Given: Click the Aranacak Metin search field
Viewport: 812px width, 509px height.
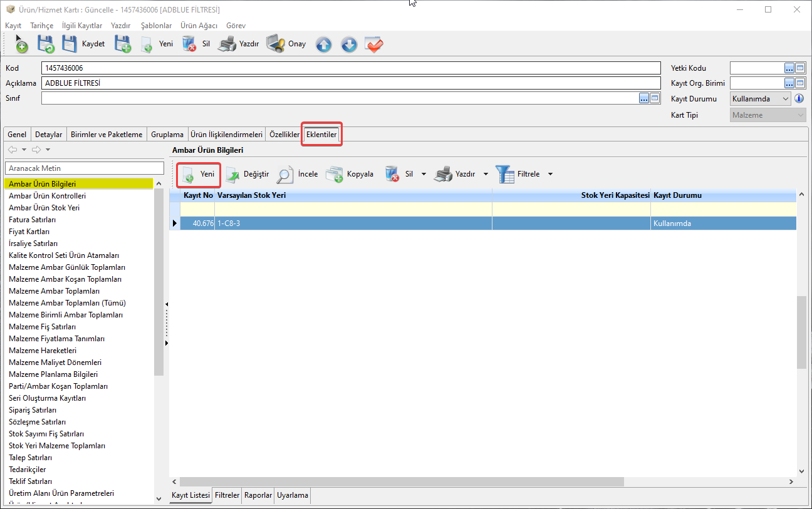Looking at the screenshot, I should coord(84,168).
